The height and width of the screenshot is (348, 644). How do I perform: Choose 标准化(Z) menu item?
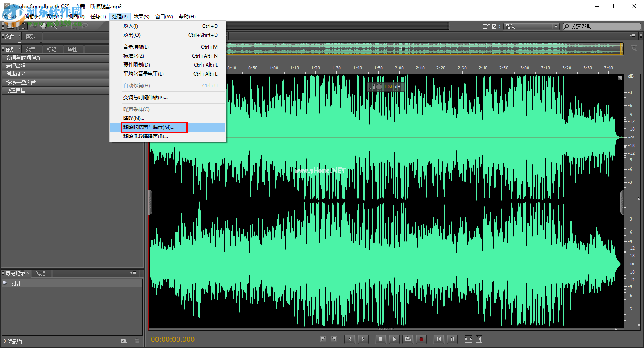point(168,56)
